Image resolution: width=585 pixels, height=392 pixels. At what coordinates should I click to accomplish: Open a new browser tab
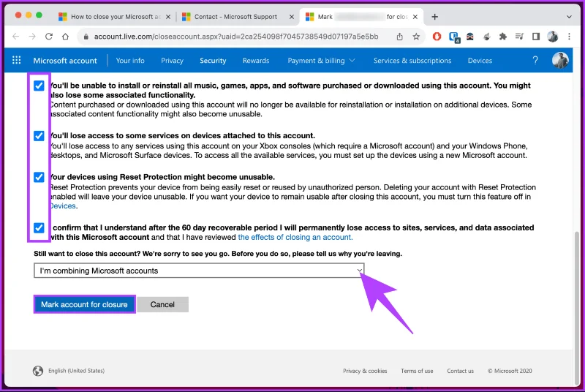[434, 17]
